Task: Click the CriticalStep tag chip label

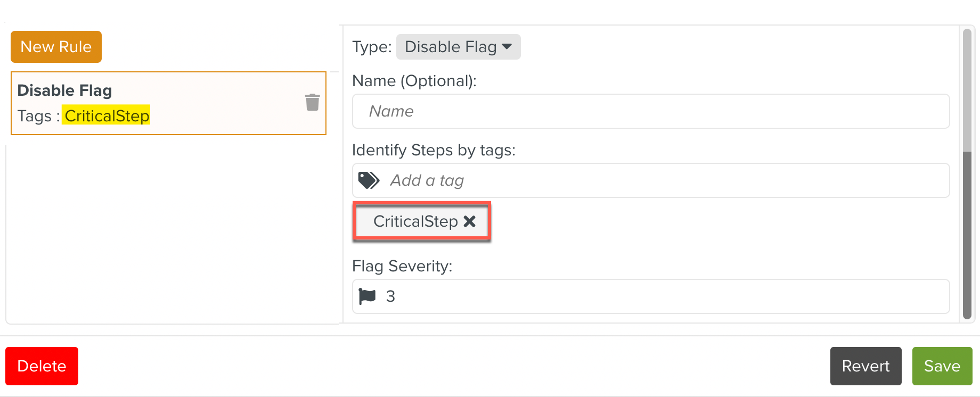Action: click(415, 221)
